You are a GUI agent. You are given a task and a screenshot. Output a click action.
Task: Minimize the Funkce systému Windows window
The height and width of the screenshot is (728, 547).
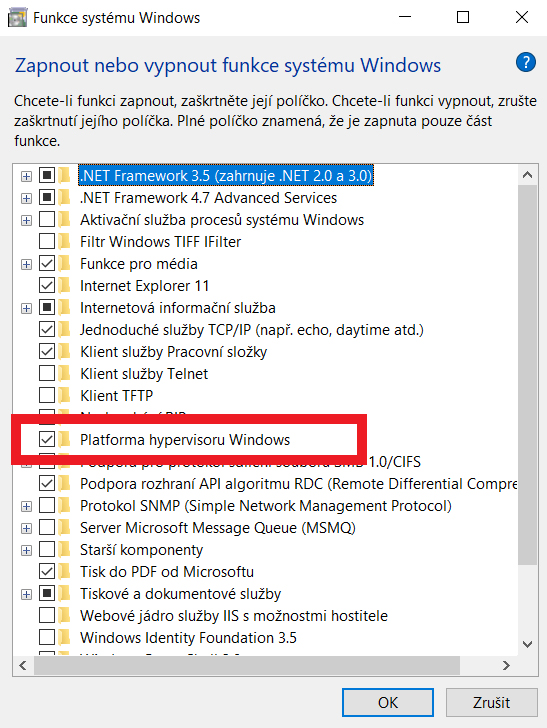(x=405, y=18)
